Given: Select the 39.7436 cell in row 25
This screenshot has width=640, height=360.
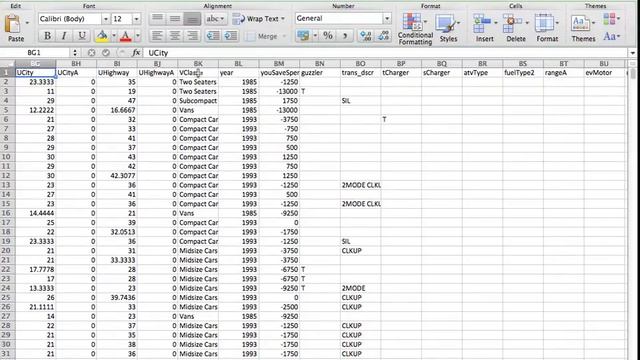Looking at the screenshot, I should [117, 298].
